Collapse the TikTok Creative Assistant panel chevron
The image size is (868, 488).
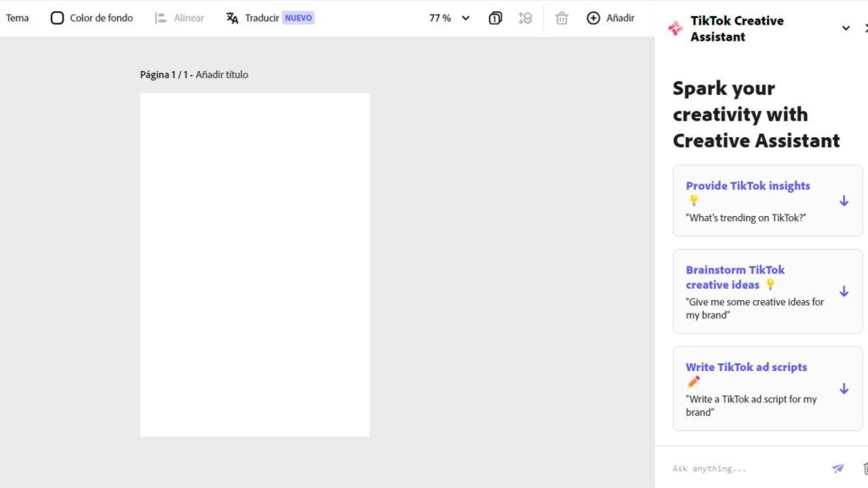[846, 28]
